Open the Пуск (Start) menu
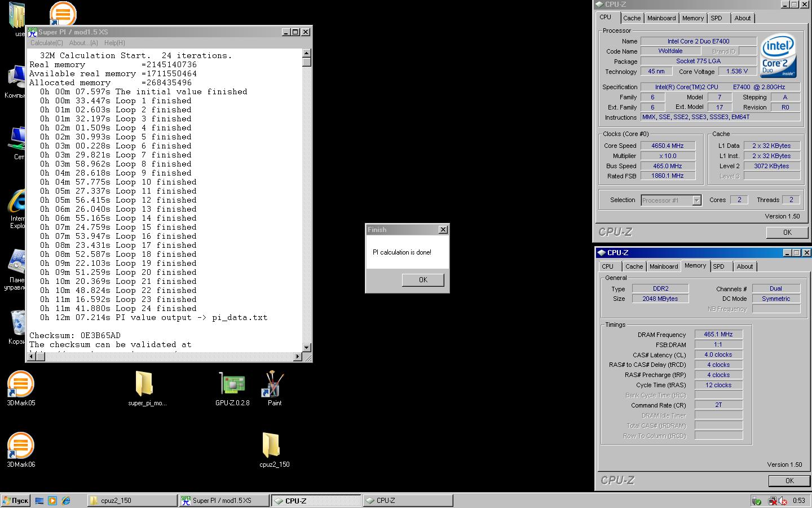 coord(15,500)
